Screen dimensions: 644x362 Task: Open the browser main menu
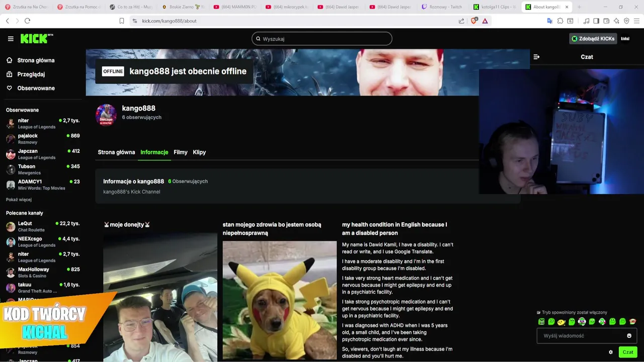637,21
